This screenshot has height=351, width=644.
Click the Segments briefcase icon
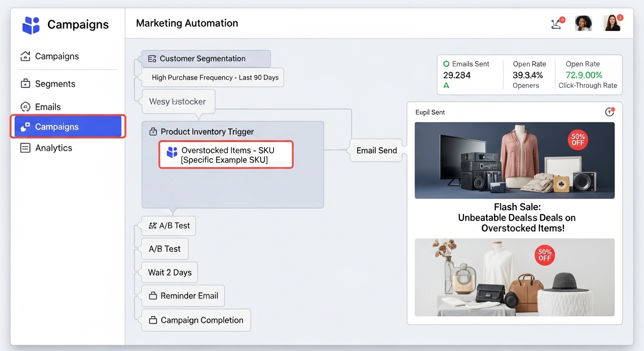[x=26, y=84]
